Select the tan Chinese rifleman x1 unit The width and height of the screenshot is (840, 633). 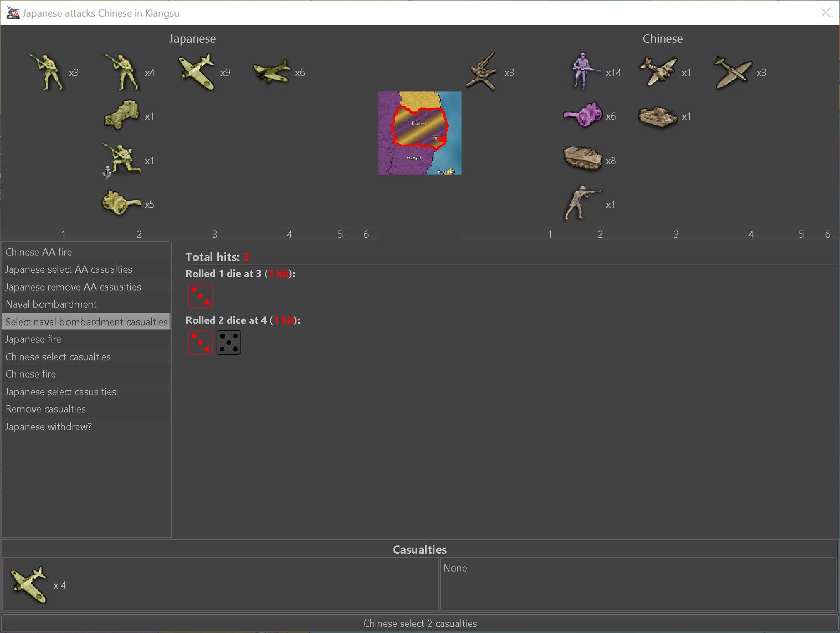click(x=583, y=203)
